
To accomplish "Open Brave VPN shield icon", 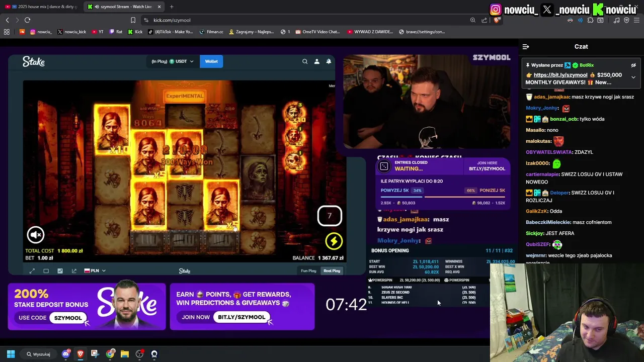I will tap(626, 20).
